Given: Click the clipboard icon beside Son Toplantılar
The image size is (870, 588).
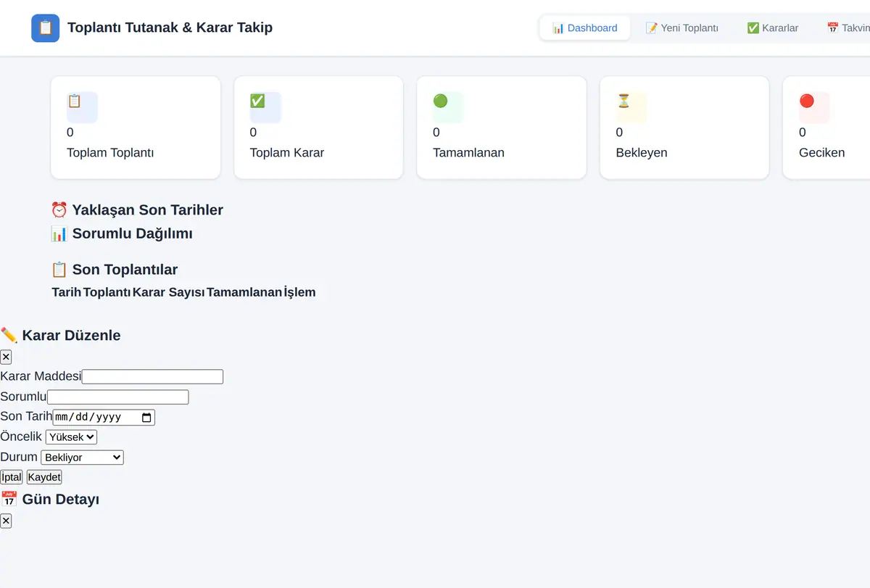Looking at the screenshot, I should [x=59, y=270].
